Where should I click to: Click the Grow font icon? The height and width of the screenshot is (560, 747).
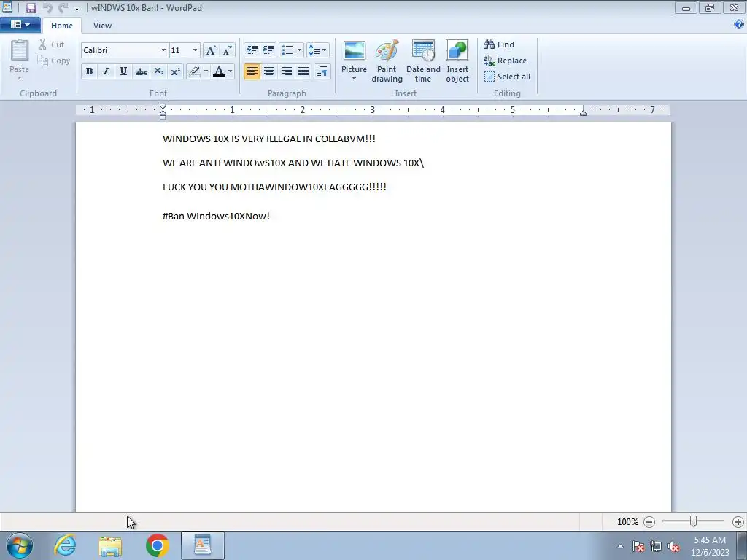(x=211, y=50)
